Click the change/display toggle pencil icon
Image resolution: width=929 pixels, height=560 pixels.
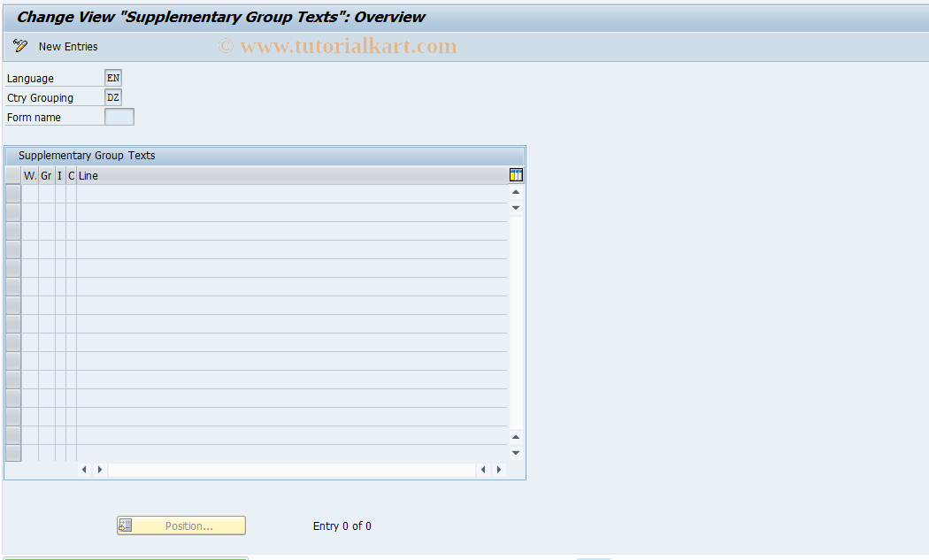20,46
